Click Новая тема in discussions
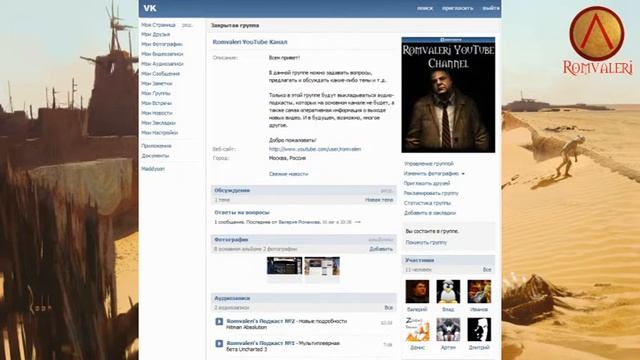The image size is (640, 360). [x=379, y=200]
